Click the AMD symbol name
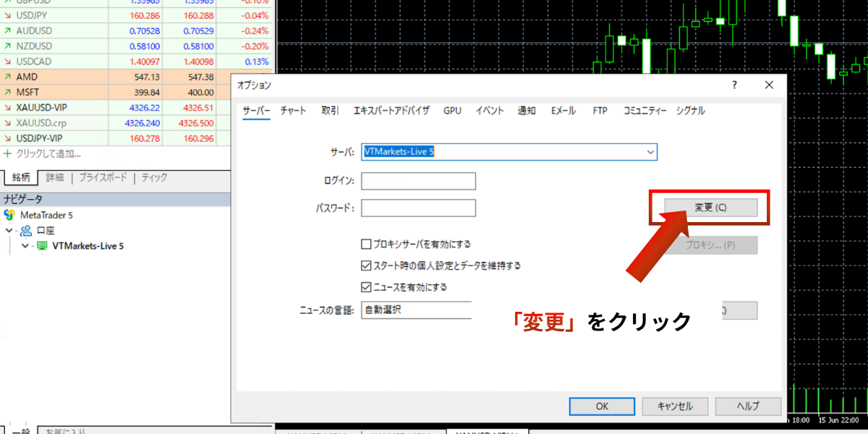Image resolution: width=868 pixels, height=434 pixels. pos(27,77)
